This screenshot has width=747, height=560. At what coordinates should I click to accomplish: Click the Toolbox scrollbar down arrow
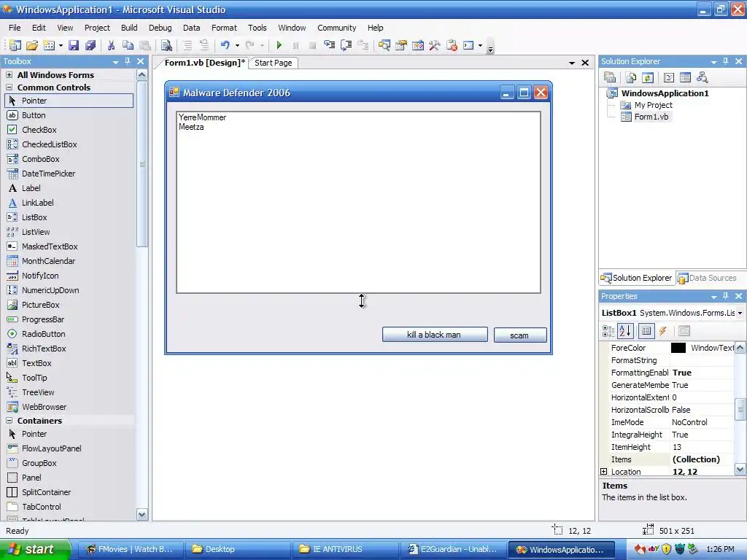[142, 514]
